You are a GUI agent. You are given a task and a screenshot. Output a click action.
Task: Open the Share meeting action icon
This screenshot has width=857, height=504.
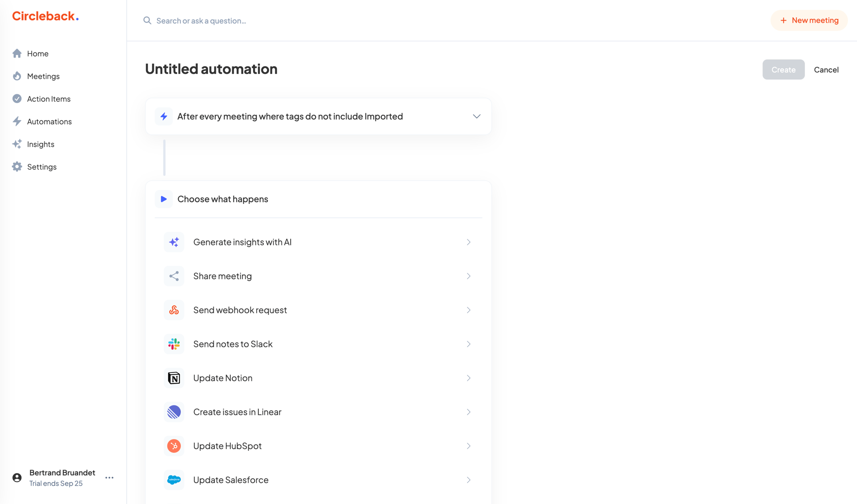[174, 276]
